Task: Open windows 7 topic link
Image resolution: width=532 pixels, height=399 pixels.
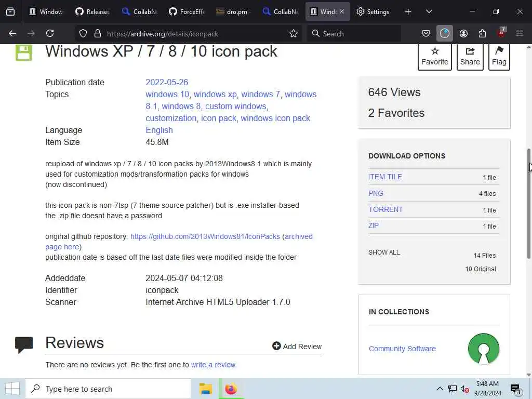Action: click(x=261, y=94)
